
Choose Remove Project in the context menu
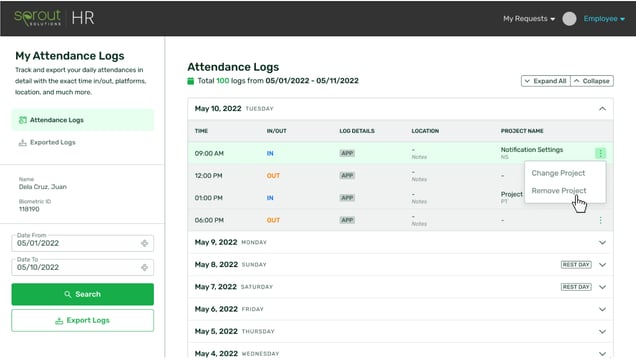tap(559, 191)
